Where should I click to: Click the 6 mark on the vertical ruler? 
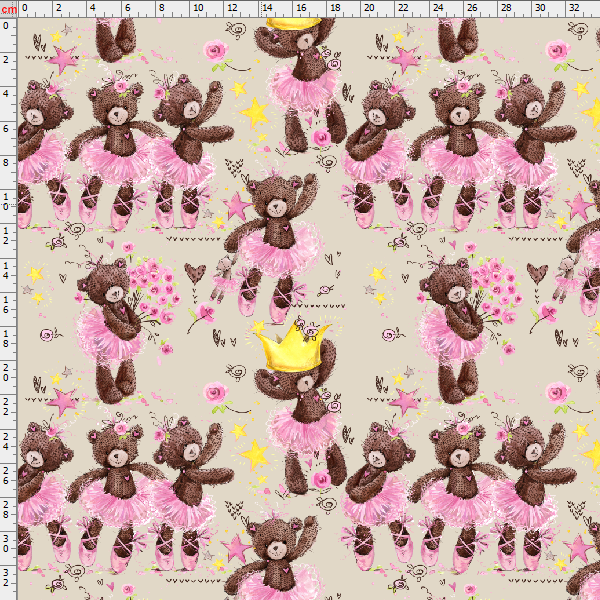[6, 128]
